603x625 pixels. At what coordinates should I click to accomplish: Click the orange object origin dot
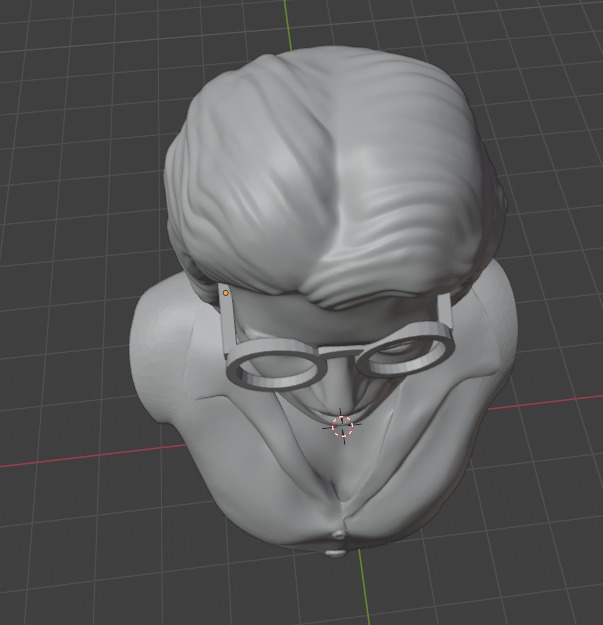226,293
